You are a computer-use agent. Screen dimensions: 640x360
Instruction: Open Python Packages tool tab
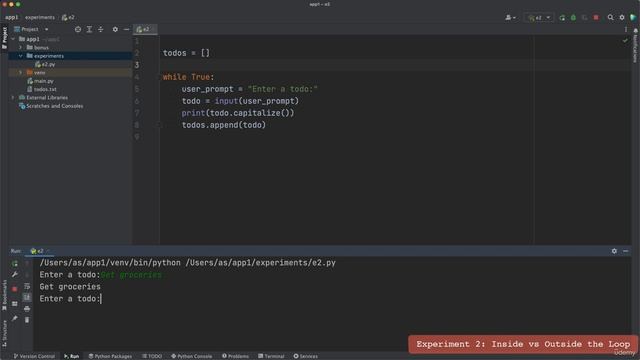(110, 356)
